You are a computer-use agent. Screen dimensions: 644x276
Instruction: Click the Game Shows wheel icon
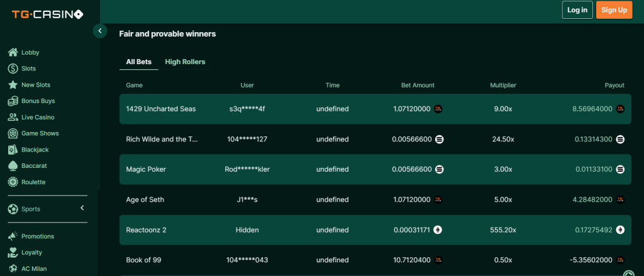(13, 133)
